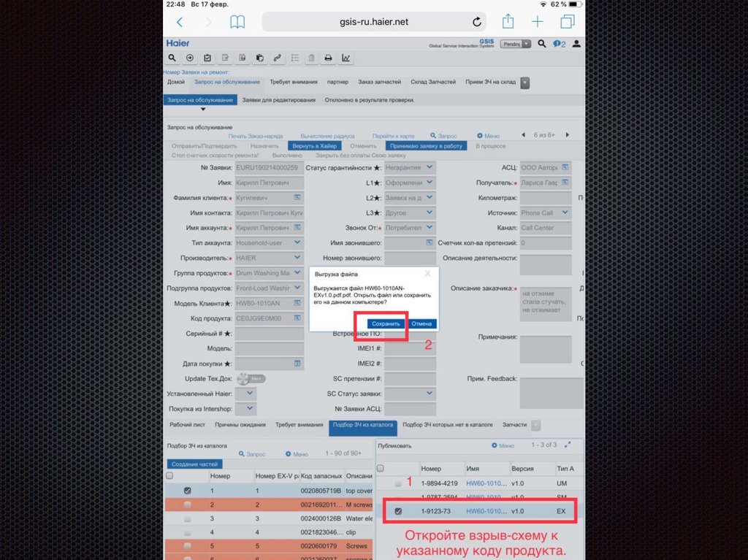
Task: Open the Safari share sheet icon
Action: point(508,21)
